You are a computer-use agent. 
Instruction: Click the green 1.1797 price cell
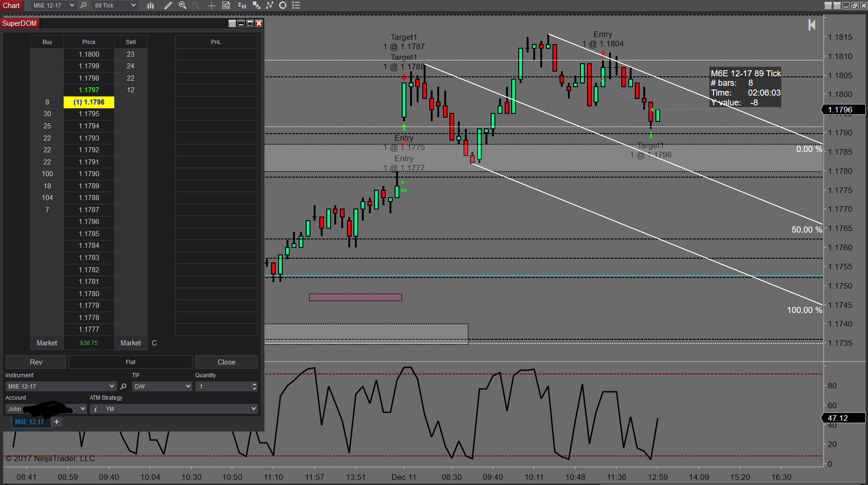[x=89, y=90]
